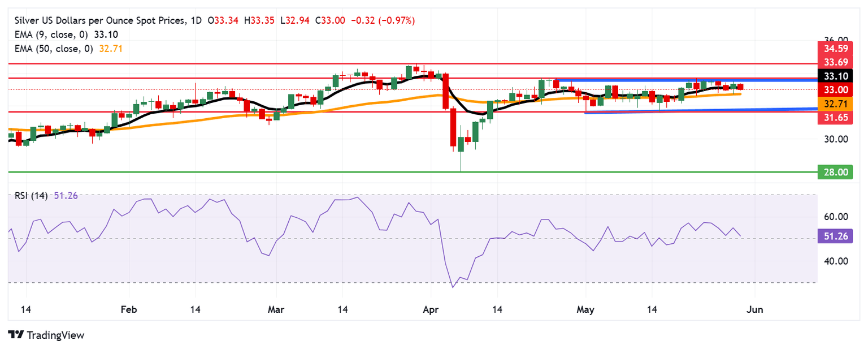Click Feb on the date axis
868x349 pixels.
129,309
